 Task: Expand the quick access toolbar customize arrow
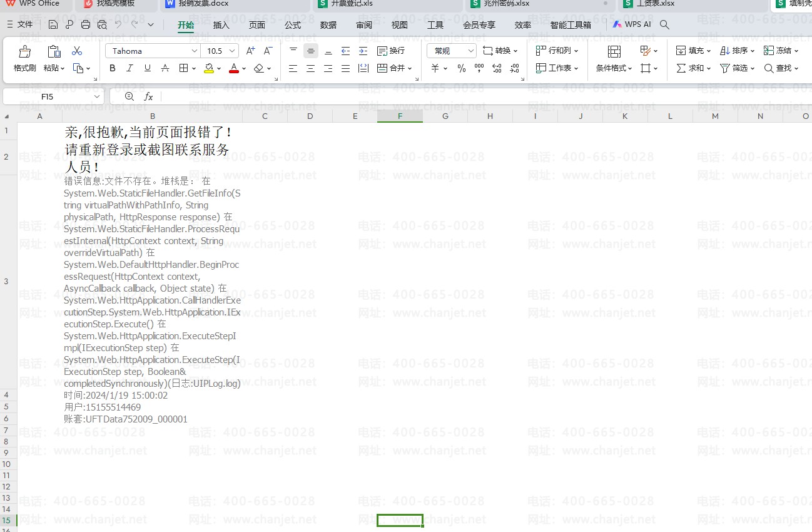[151, 25]
